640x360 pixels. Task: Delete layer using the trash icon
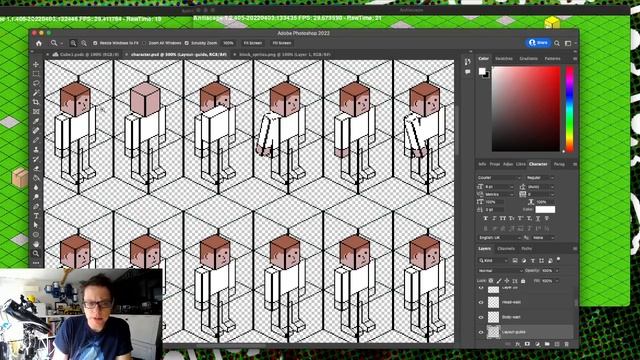[x=567, y=344]
